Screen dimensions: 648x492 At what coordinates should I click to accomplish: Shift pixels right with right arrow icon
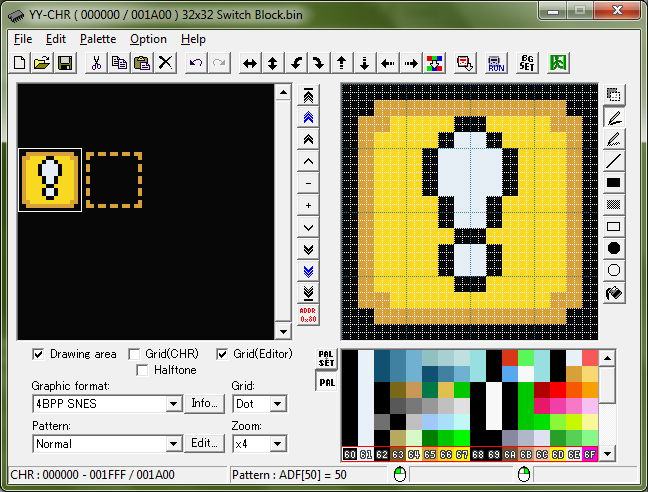click(411, 63)
